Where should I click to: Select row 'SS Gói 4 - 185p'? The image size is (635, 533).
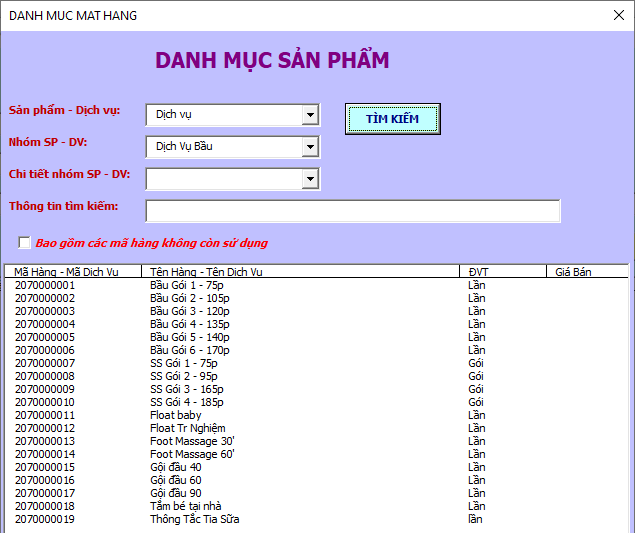tap(316, 402)
